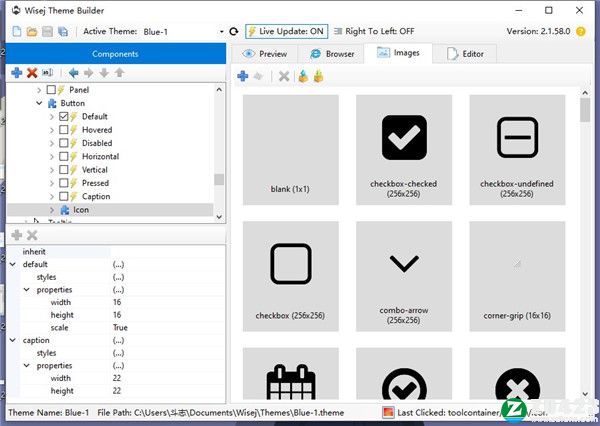Check the Horizontal state checkbox
Image resolution: width=600 pixels, height=426 pixels.
64,156
